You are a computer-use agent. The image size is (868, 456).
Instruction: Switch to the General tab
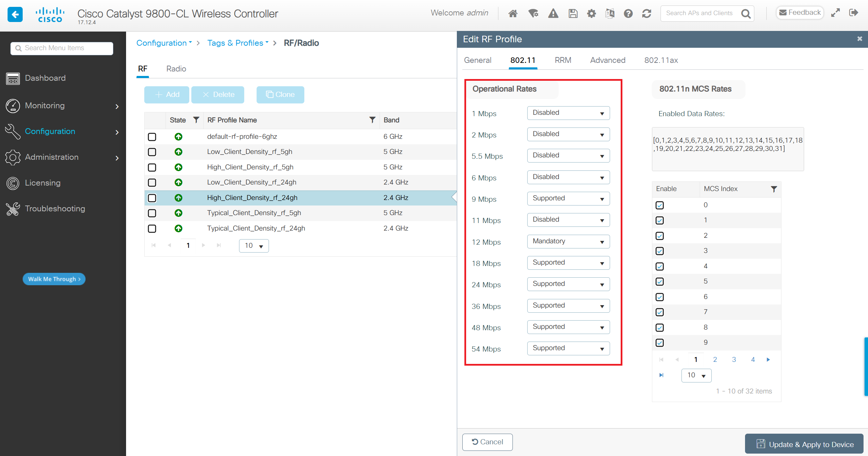(477, 60)
